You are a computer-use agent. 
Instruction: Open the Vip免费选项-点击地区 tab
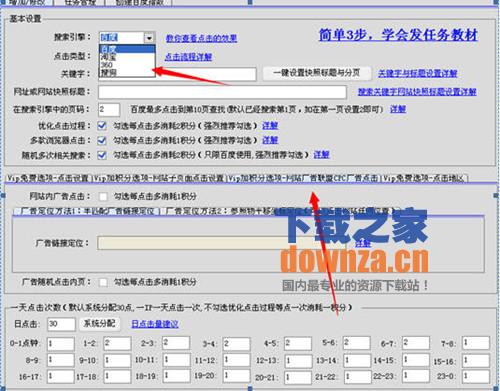[x=424, y=178]
